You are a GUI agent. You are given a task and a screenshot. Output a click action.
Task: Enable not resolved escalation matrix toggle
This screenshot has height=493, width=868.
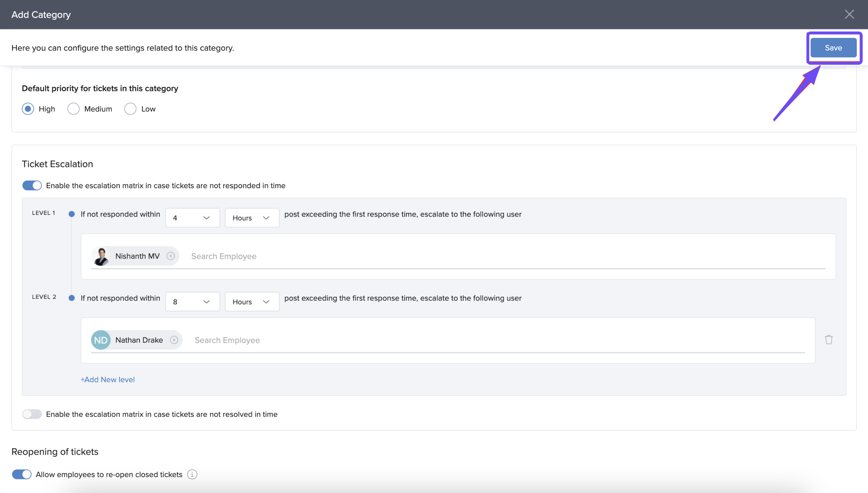point(32,414)
